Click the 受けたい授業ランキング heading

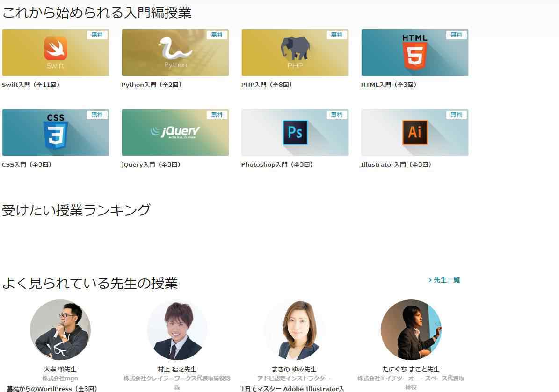[76, 210]
